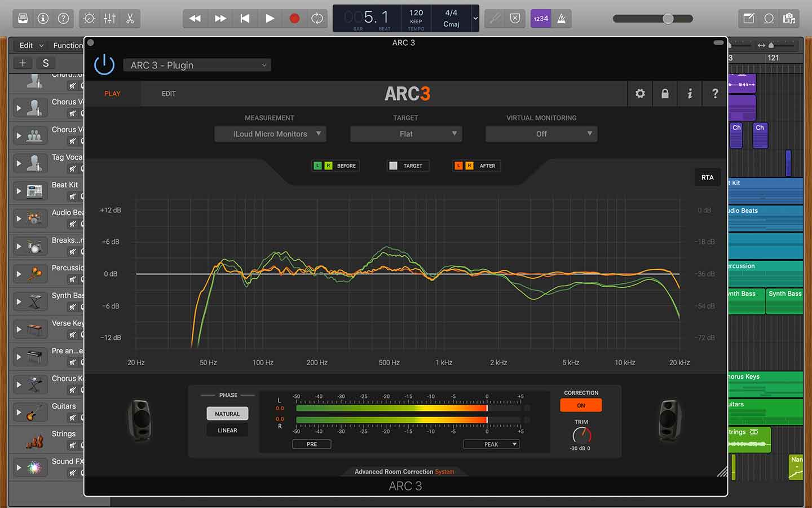Select the Verse Keys track icon
Image resolution: width=812 pixels, height=508 pixels.
point(34,330)
